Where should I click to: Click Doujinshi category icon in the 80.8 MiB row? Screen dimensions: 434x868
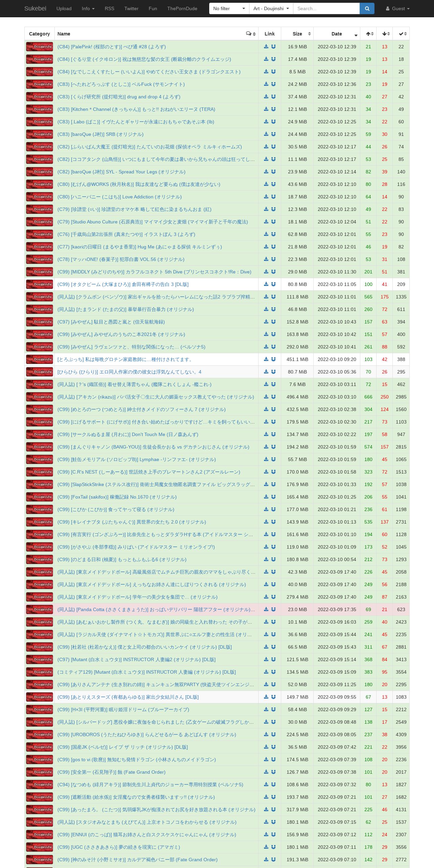[40, 284]
